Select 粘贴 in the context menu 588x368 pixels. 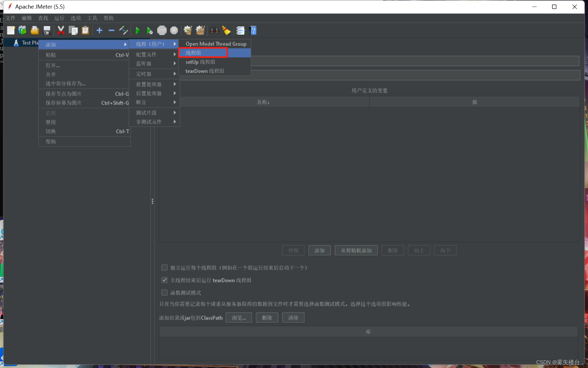tap(84, 55)
